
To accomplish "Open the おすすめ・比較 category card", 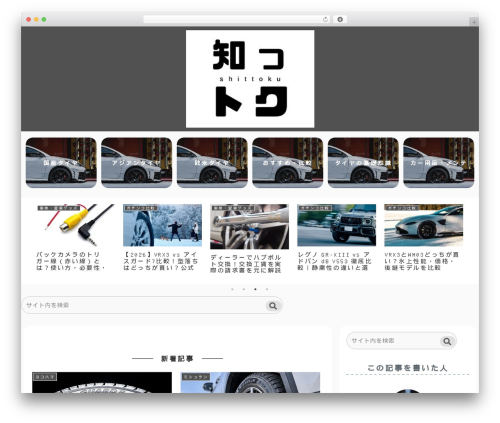I will (288, 163).
